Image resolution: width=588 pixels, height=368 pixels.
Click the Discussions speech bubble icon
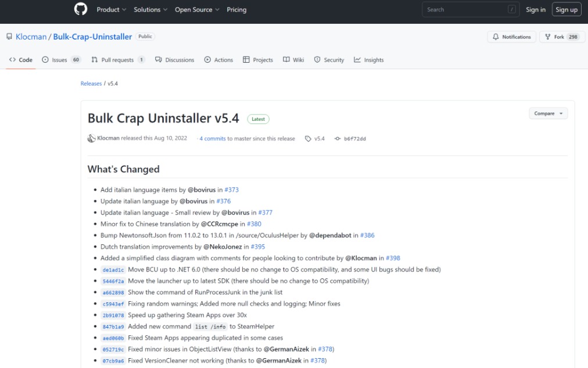coord(159,60)
